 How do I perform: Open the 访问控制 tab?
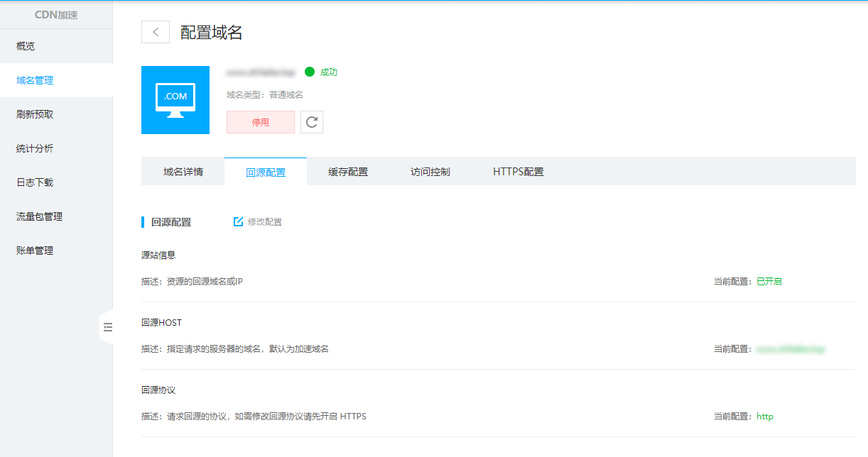(x=430, y=172)
